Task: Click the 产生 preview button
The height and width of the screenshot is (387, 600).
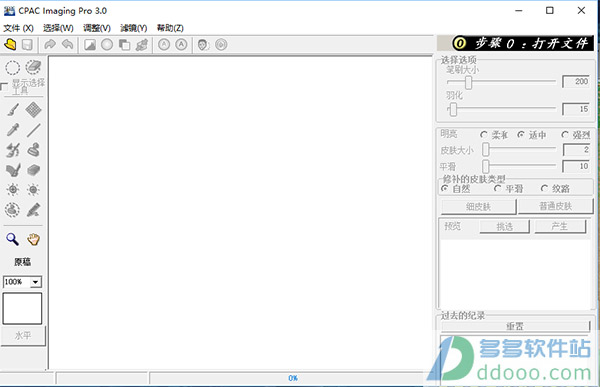Action: coord(560,226)
